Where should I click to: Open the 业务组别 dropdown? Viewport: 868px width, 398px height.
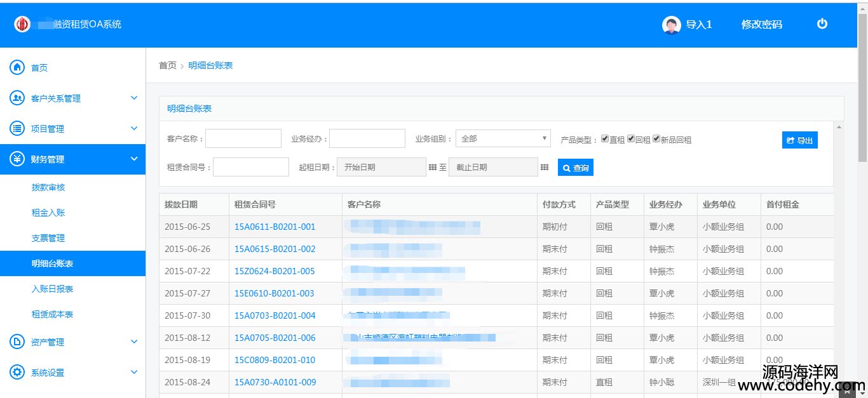(503, 138)
